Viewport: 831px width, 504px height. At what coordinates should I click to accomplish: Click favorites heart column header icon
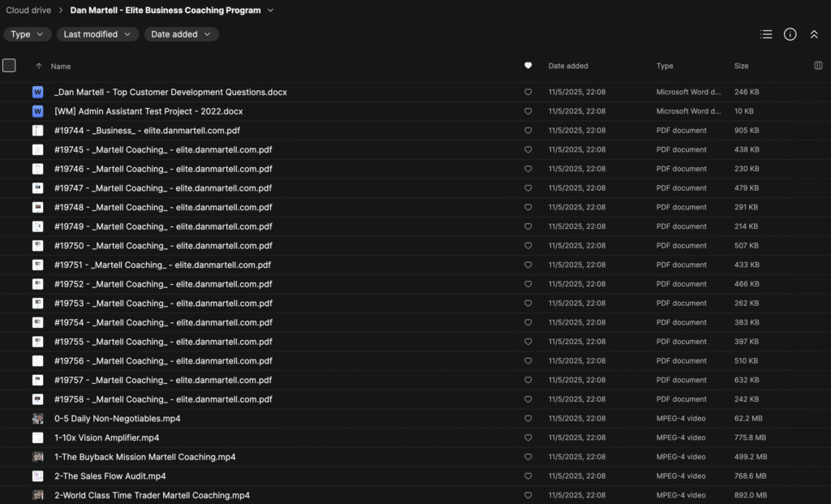(x=528, y=66)
